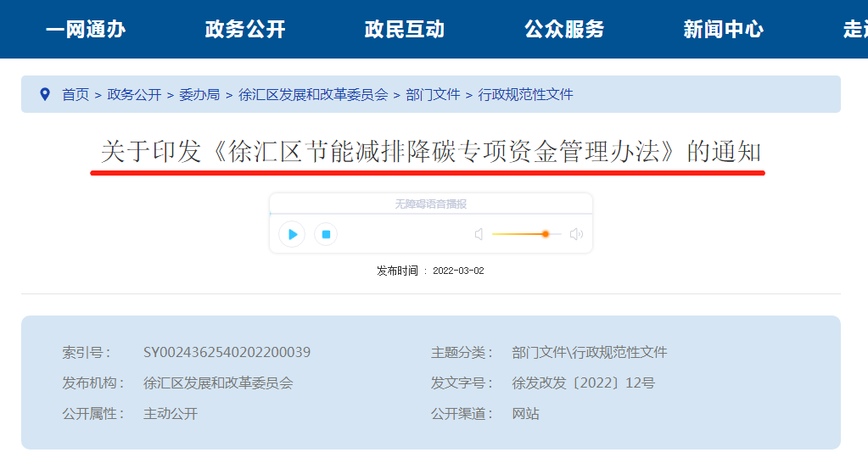Screen dimensions: 868x458
Task: Click the 政务公开 breadcrumb link
Action: click(134, 95)
